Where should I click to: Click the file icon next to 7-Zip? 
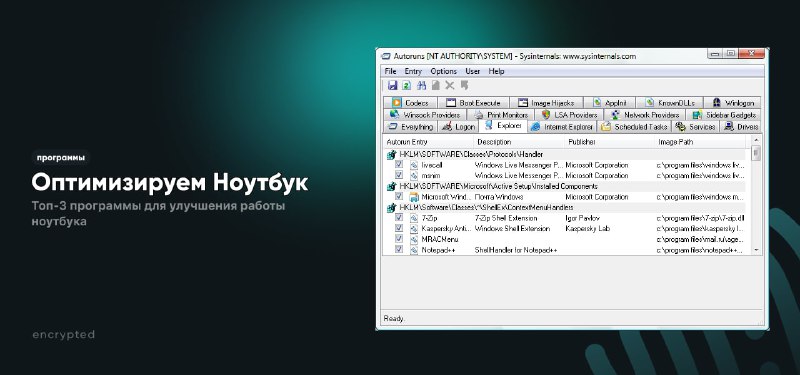[414, 218]
